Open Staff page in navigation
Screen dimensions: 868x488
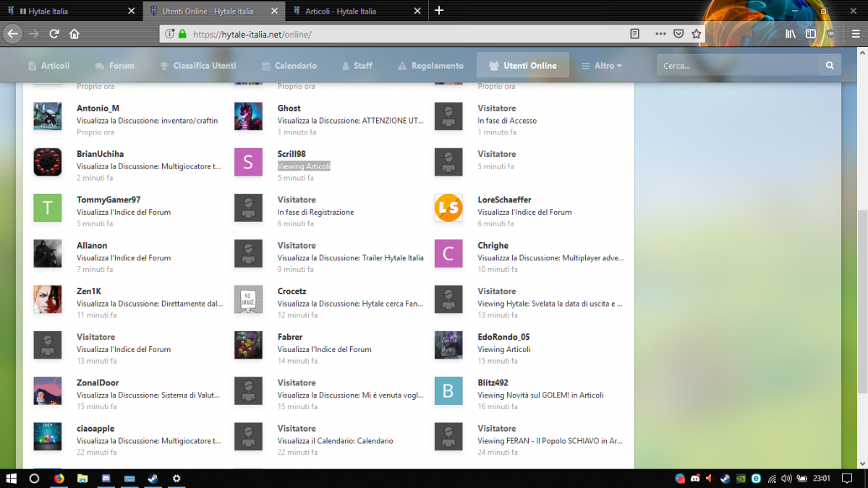tap(357, 66)
